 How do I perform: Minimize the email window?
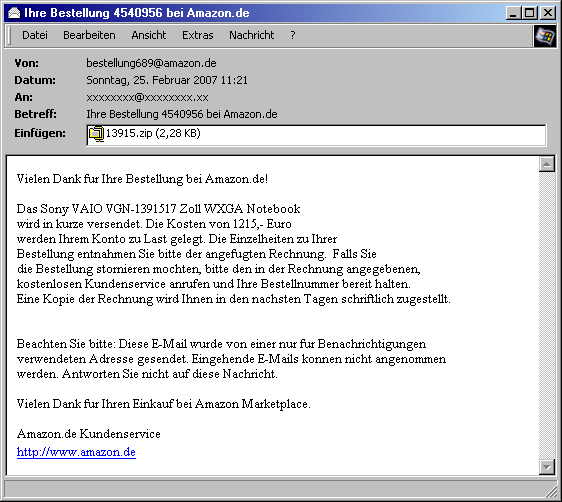point(514,13)
